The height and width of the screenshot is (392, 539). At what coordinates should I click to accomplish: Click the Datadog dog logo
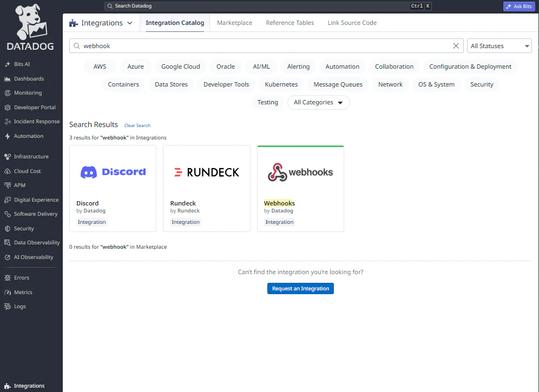coord(31,27)
